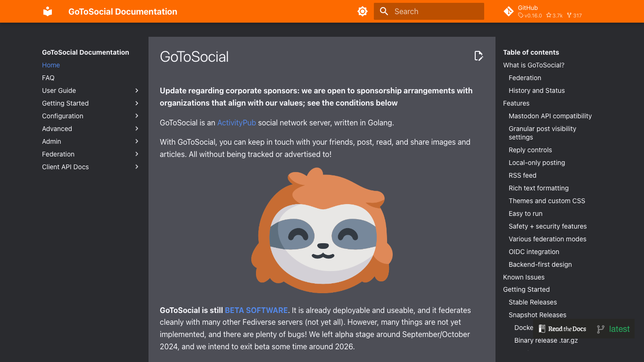644x362 pixels.
Task: Expand the Advanced section chevron
Action: pyautogui.click(x=137, y=129)
